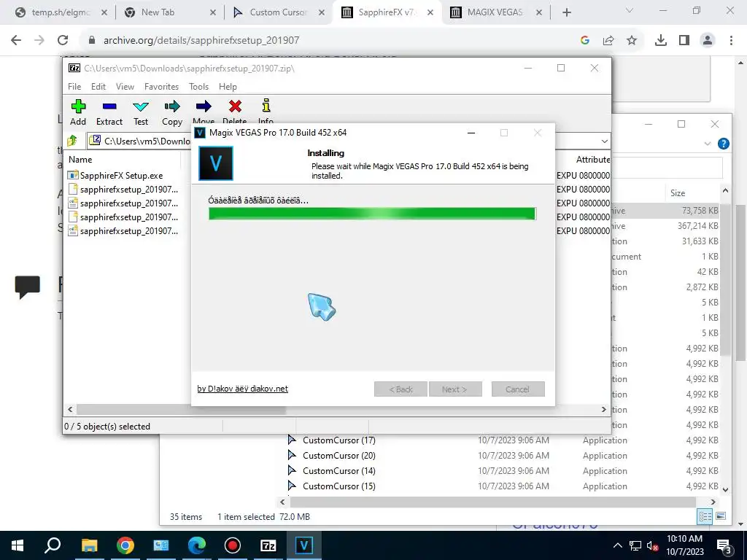This screenshot has width=747, height=560.
Task: Sort File Explorer by Size column
Action: pyautogui.click(x=678, y=192)
